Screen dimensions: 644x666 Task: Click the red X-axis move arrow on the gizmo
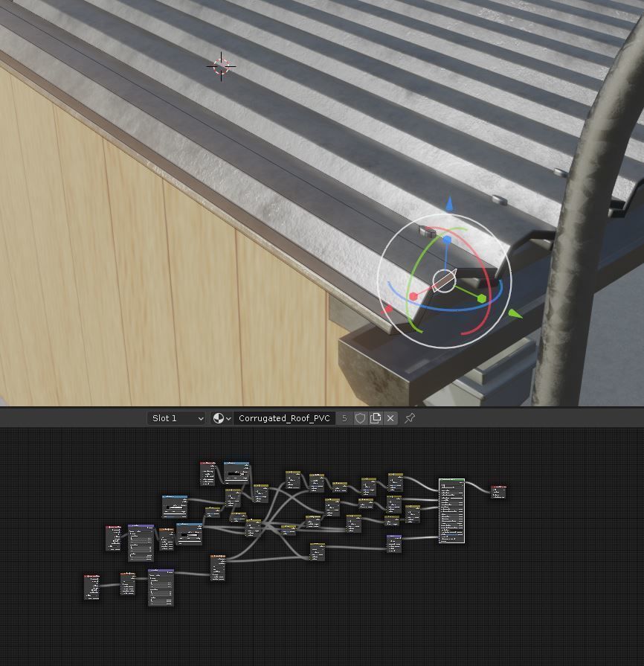point(387,310)
